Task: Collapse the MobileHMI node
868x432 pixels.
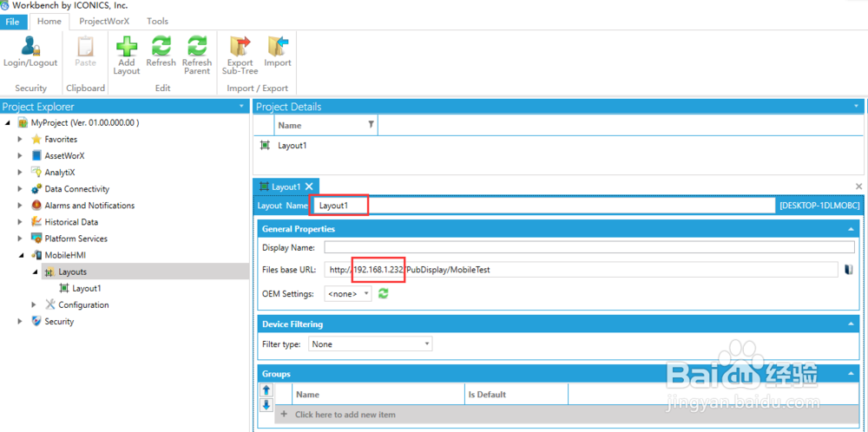Action: tap(21, 256)
